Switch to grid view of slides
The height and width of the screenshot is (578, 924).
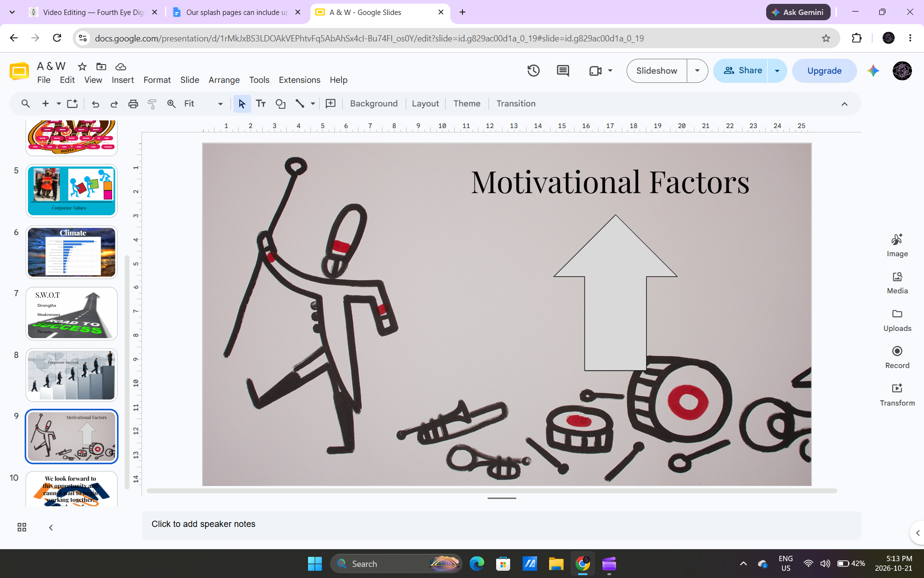pos(22,527)
